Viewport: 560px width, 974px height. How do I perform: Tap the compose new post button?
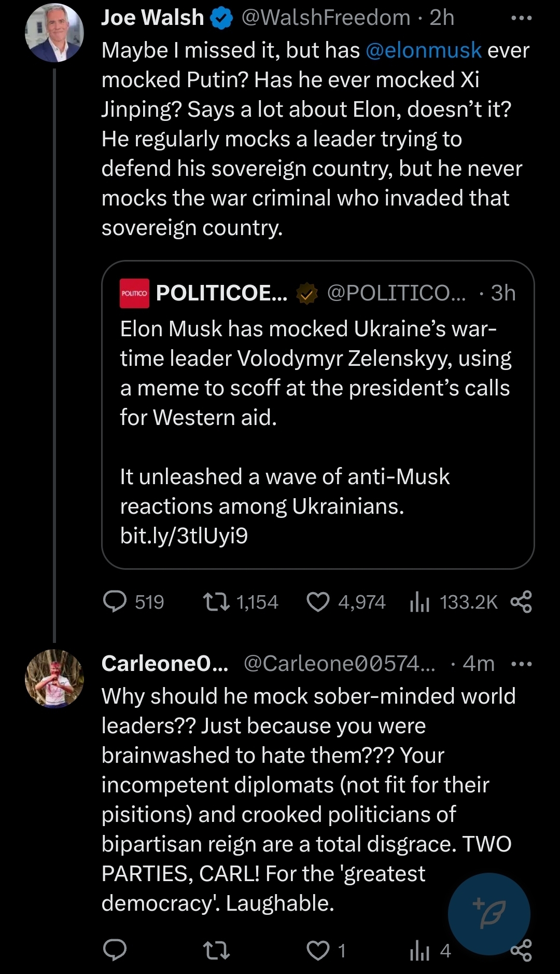[x=489, y=914]
